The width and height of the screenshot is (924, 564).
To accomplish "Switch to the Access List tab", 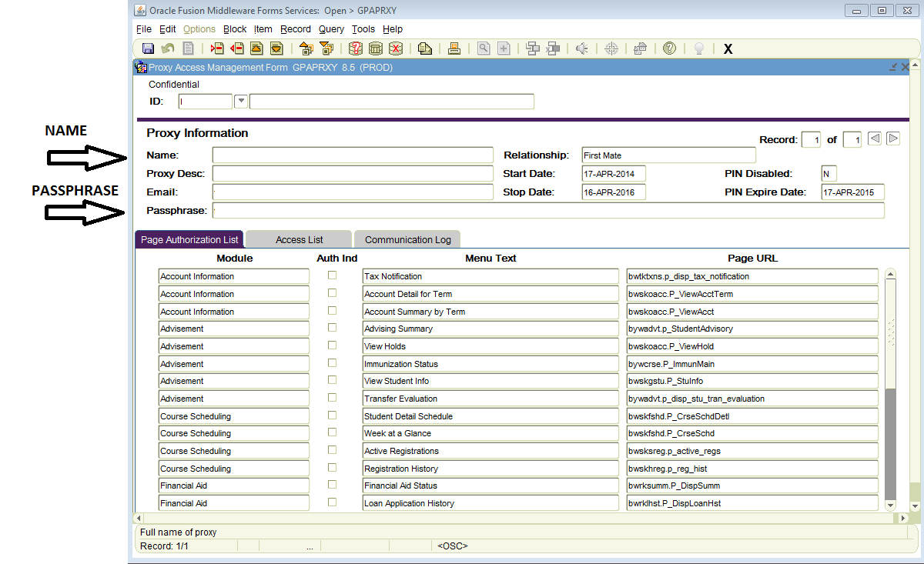I will tap(299, 239).
